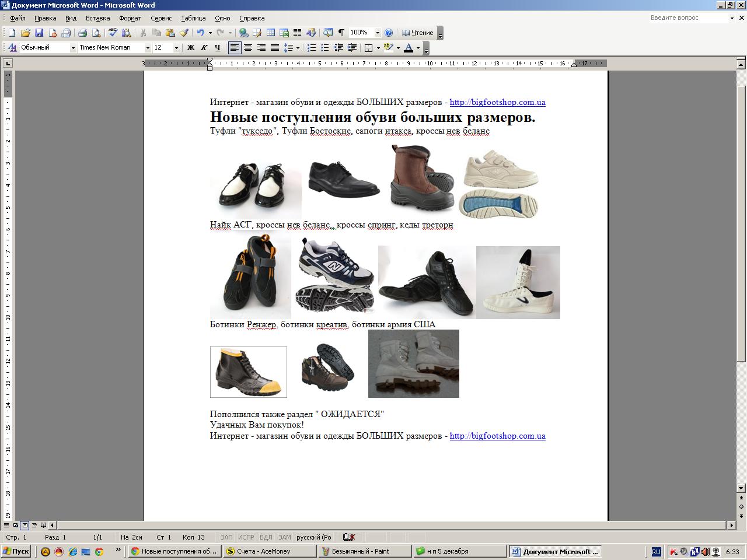
Task: Switch to Безымянный - Paint taskbar window
Action: tap(364, 551)
